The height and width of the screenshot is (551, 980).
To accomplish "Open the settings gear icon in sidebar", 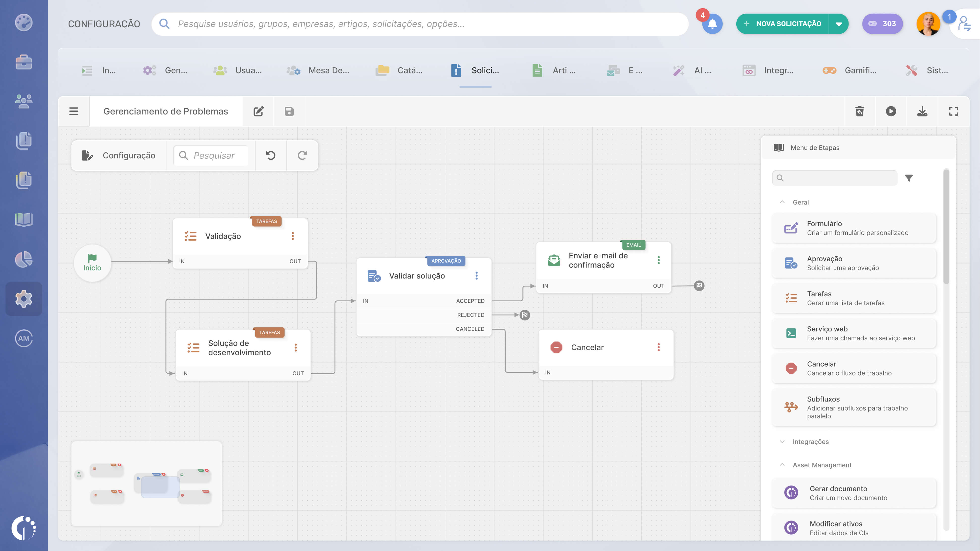I will pos(24,299).
